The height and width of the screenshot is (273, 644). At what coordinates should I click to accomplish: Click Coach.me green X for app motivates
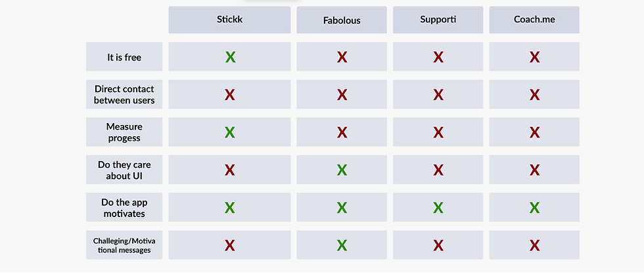pos(534,208)
